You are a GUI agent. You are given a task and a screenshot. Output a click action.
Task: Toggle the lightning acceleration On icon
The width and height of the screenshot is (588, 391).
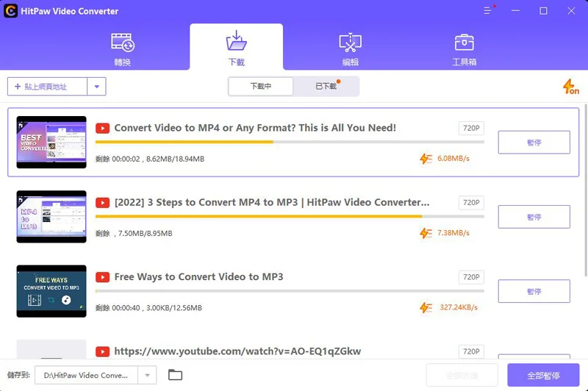tap(571, 87)
